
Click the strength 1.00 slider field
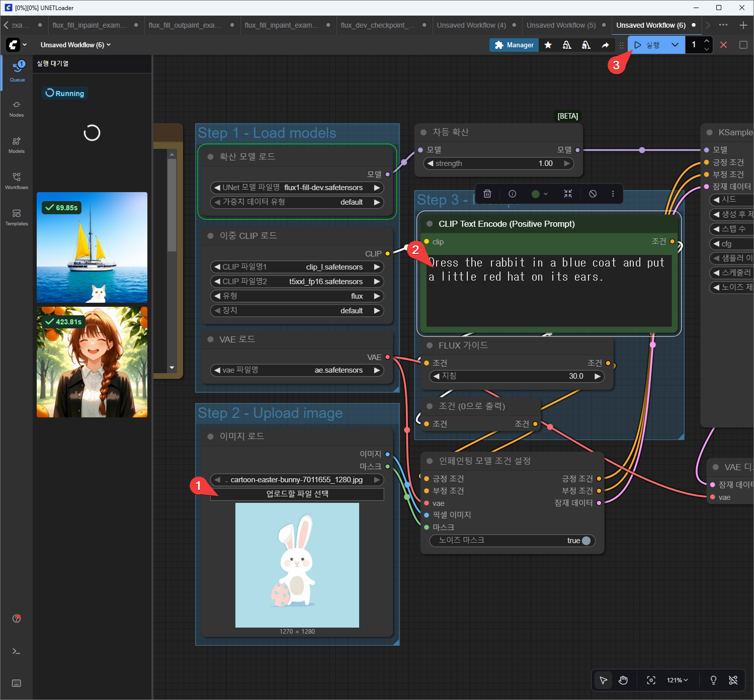tap(498, 163)
